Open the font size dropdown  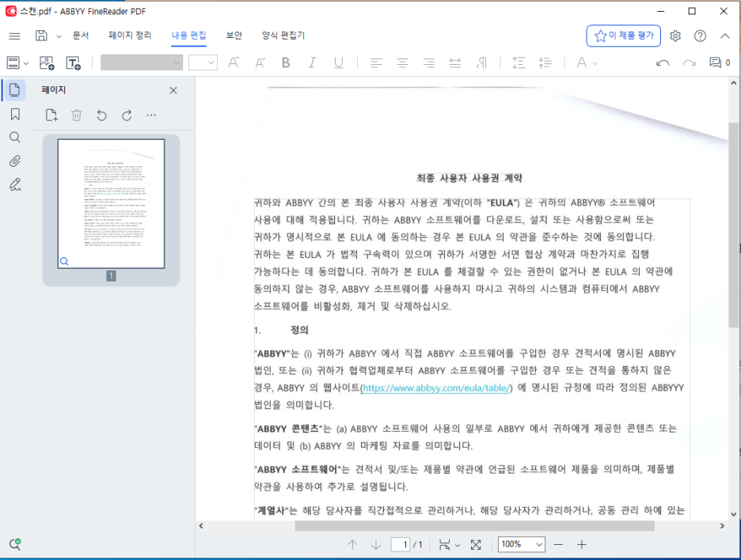(x=203, y=62)
